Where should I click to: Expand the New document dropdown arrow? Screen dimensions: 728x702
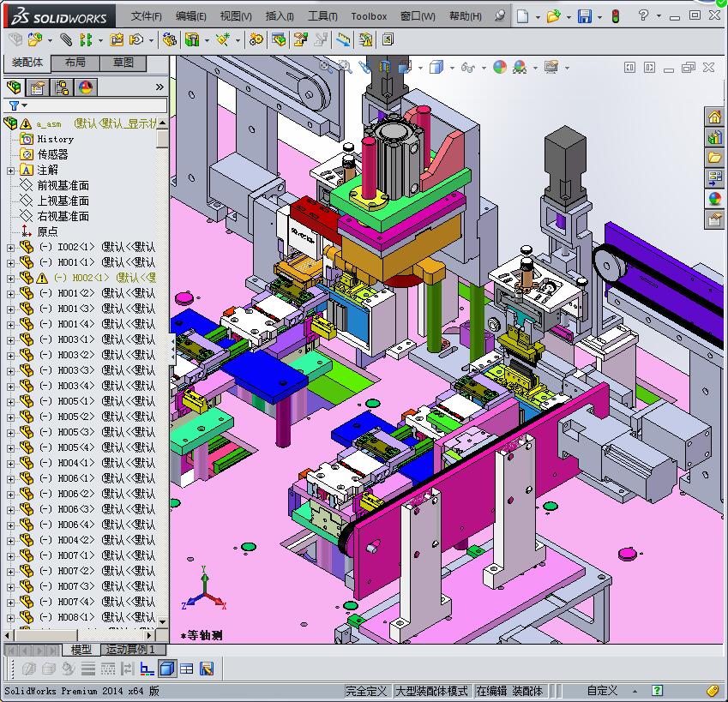click(x=538, y=16)
